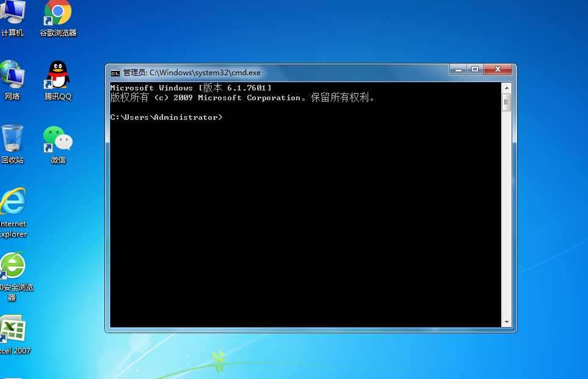Select the 腾讯QQ penguin shortcut
The height and width of the screenshot is (379, 588).
[x=58, y=80]
